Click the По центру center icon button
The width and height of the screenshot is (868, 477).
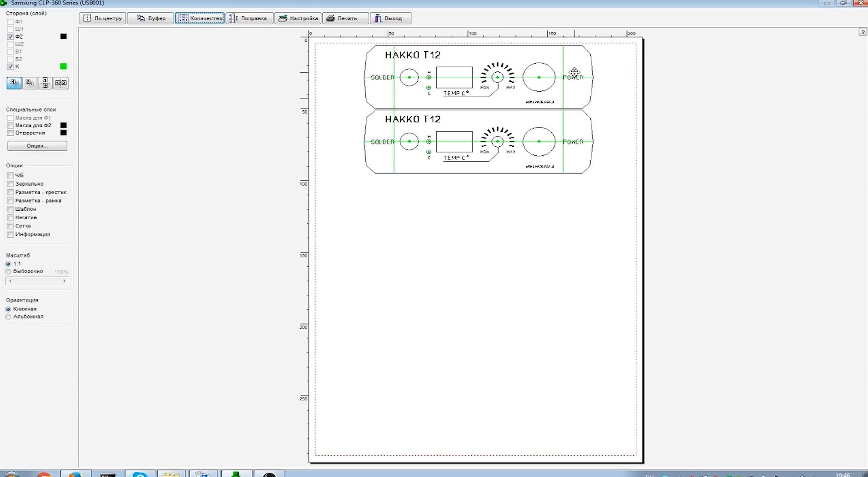[x=102, y=18]
